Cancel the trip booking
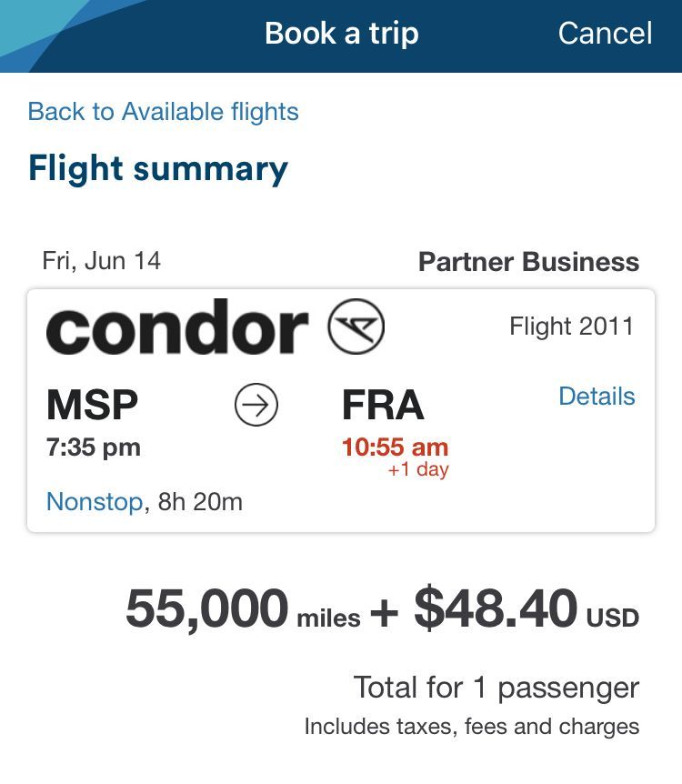 pyautogui.click(x=605, y=34)
